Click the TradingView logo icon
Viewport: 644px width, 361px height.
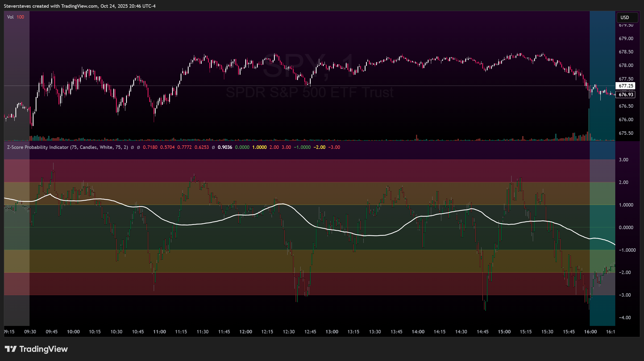pyautogui.click(x=11, y=349)
